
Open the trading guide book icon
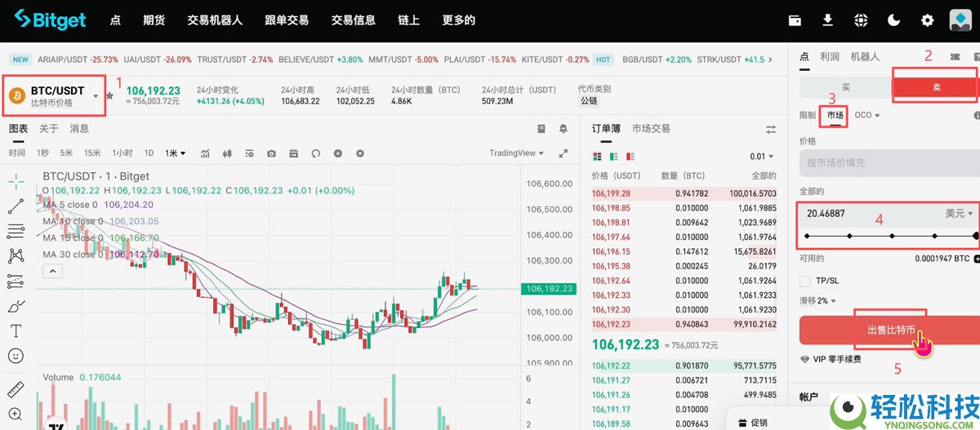point(541,129)
